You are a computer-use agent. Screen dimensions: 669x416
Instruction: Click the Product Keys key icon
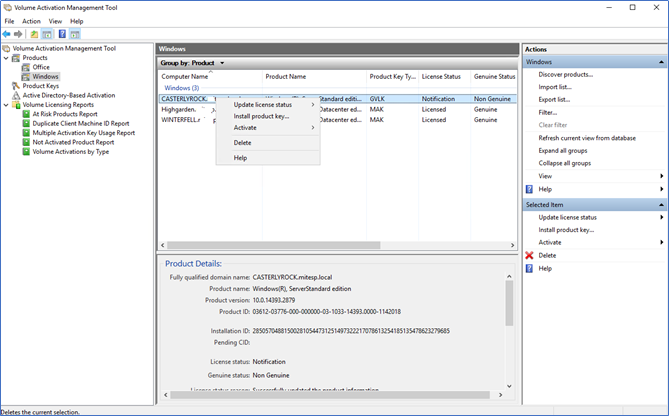point(16,86)
